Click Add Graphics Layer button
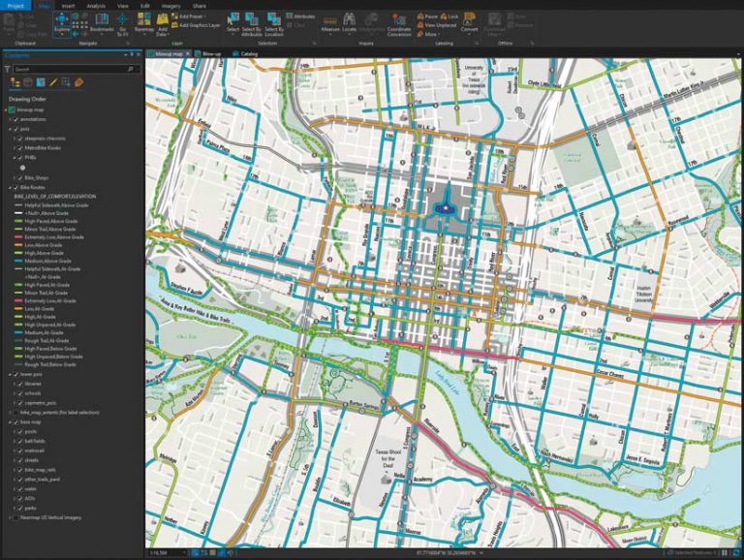The width and height of the screenshot is (744, 560). (196, 25)
